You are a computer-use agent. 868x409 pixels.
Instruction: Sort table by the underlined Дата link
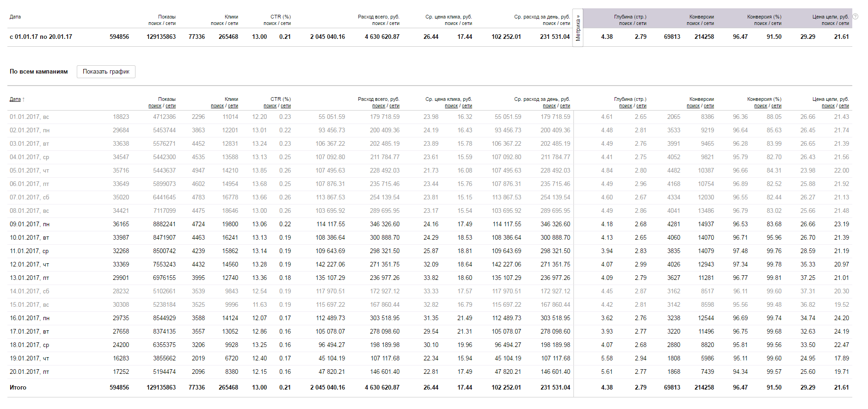(x=15, y=99)
